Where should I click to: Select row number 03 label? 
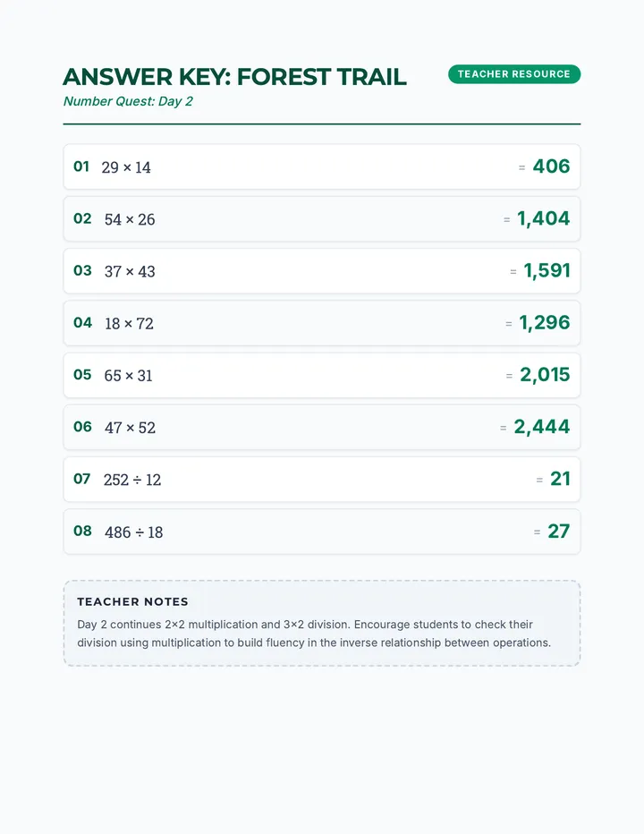coord(82,271)
